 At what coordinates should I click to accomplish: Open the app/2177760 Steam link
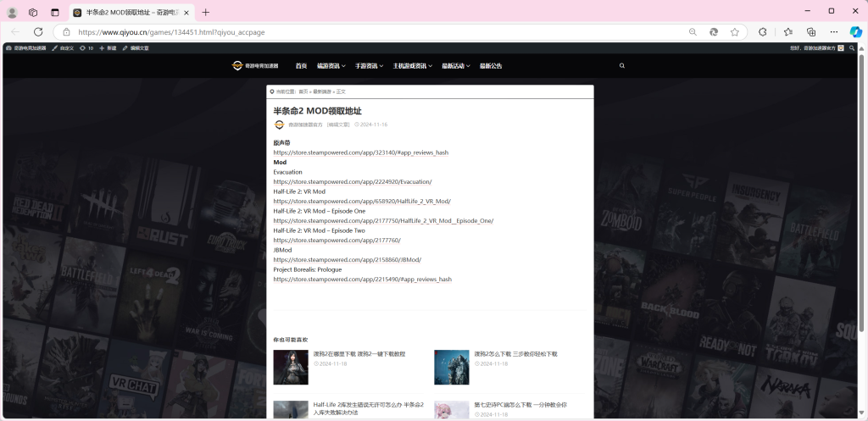[x=337, y=241]
